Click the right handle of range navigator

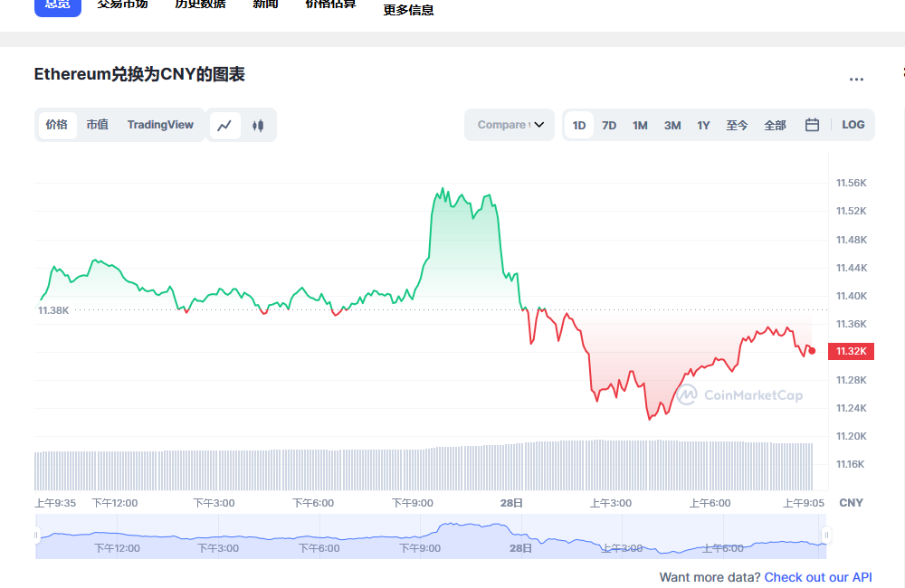[824, 536]
